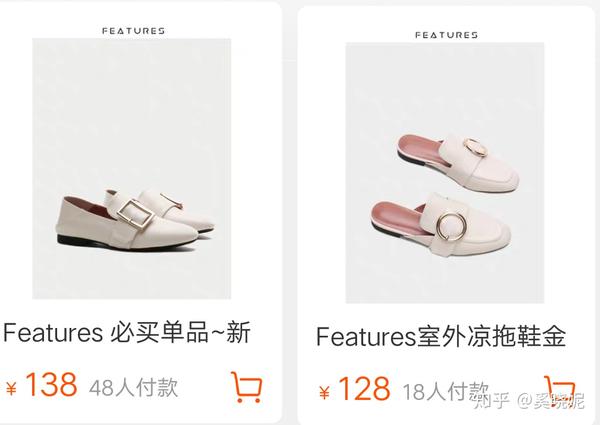The height and width of the screenshot is (425, 600).
Task: Click the FEATURES logo above the slippers
Action: coord(447,35)
